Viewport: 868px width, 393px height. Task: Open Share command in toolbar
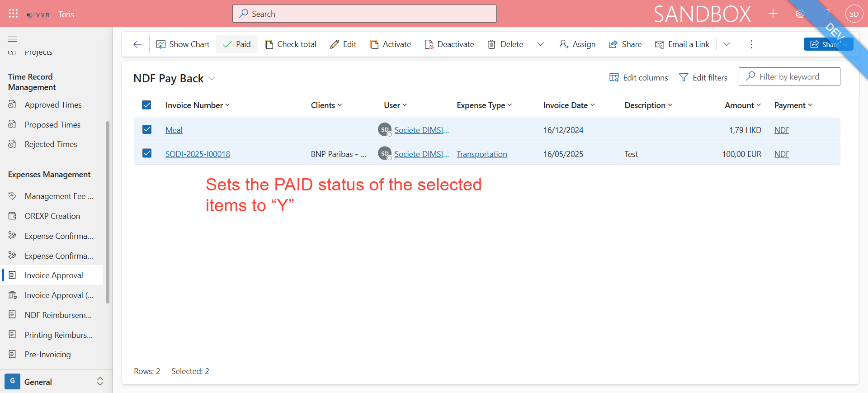coord(625,44)
